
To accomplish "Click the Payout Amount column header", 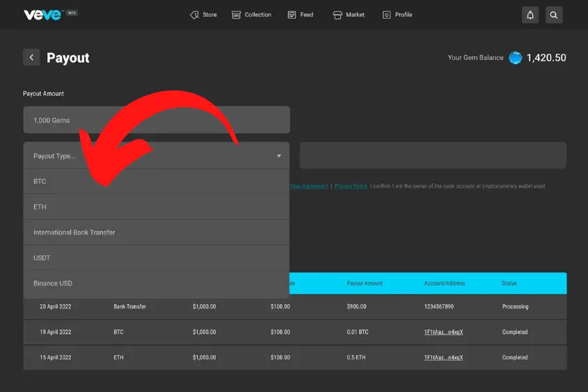I will [x=365, y=283].
